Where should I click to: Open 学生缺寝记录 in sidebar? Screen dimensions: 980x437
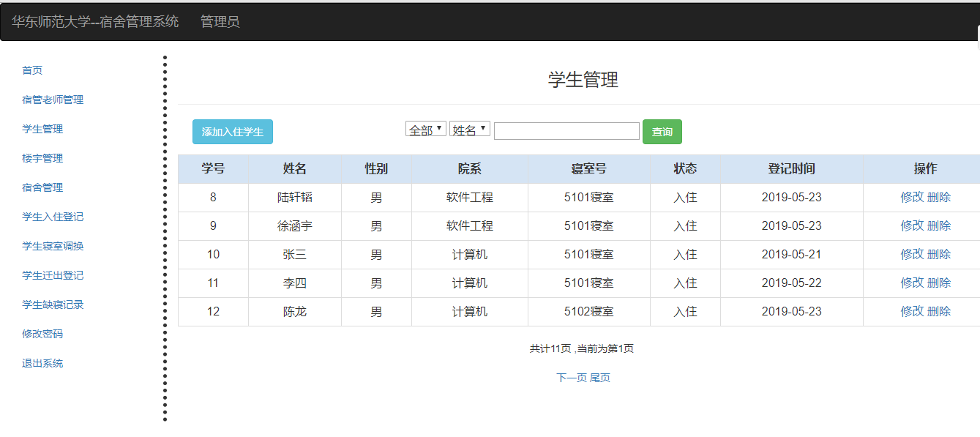click(x=53, y=305)
